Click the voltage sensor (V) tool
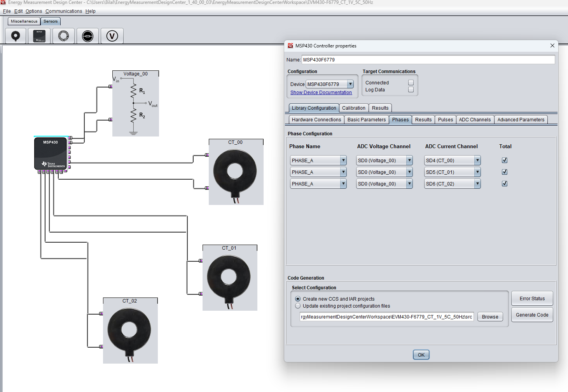Viewport: 568px width, 392px height. point(112,36)
